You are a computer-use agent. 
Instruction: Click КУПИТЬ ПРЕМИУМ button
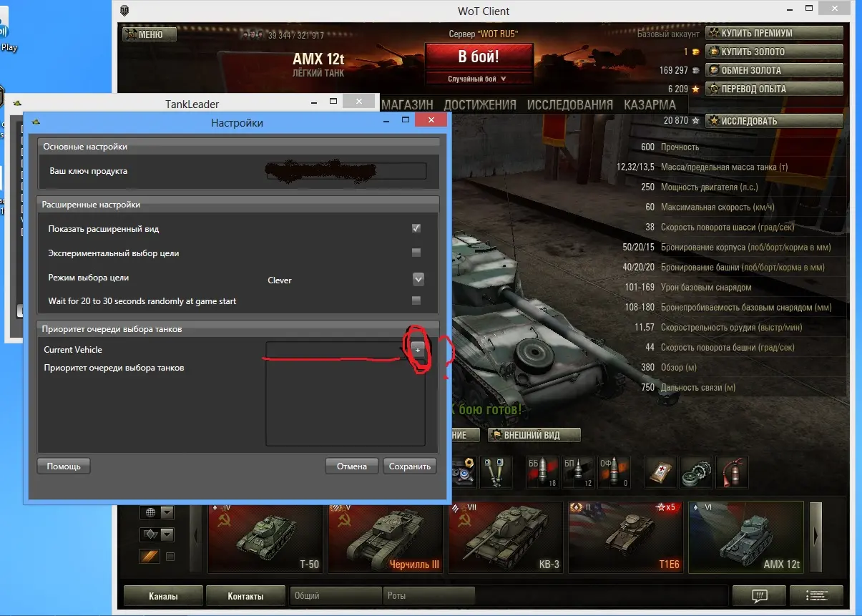point(774,33)
